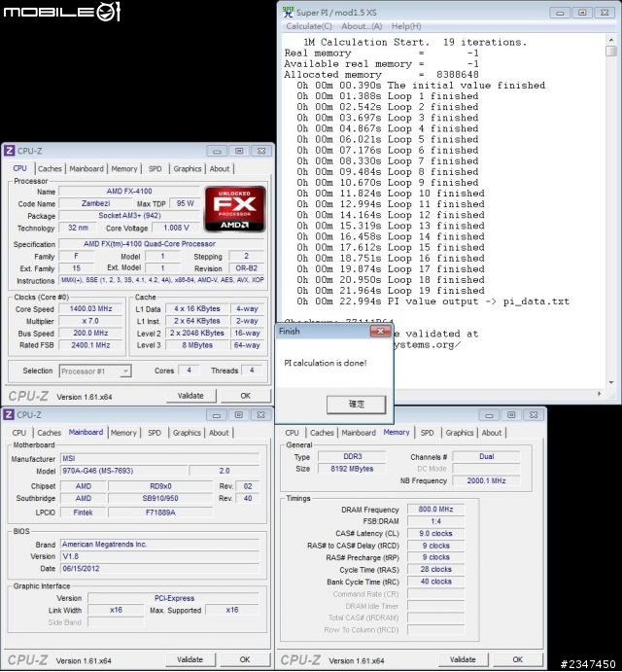Viewport: 622px width, 672px height.
Task: Click Validate in the Memory window
Action: [x=463, y=659]
